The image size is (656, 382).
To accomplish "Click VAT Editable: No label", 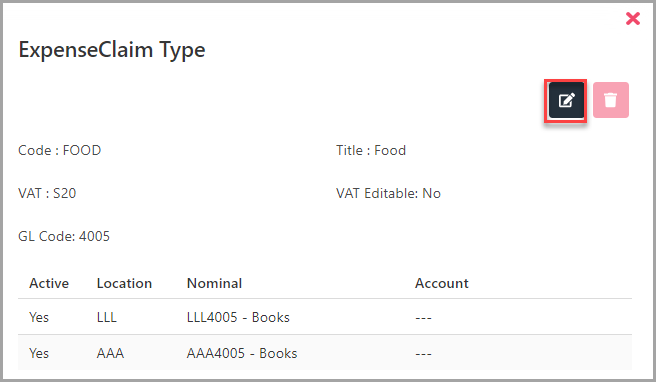I will coord(388,193).
